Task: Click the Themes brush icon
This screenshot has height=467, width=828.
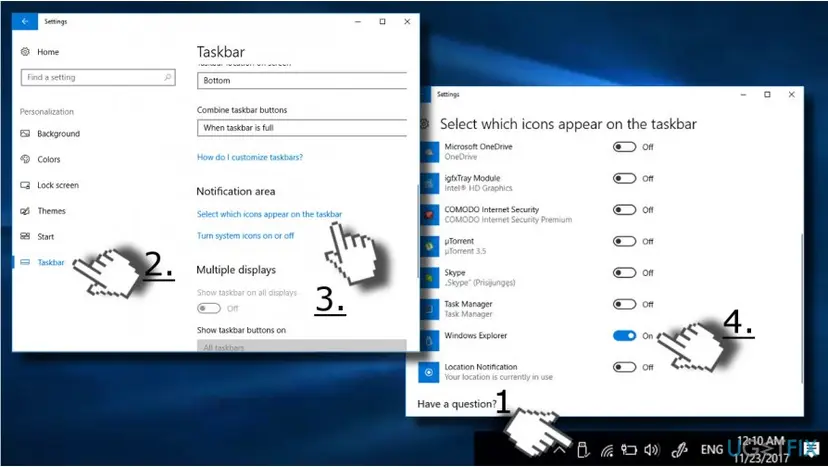Action: click(x=25, y=211)
